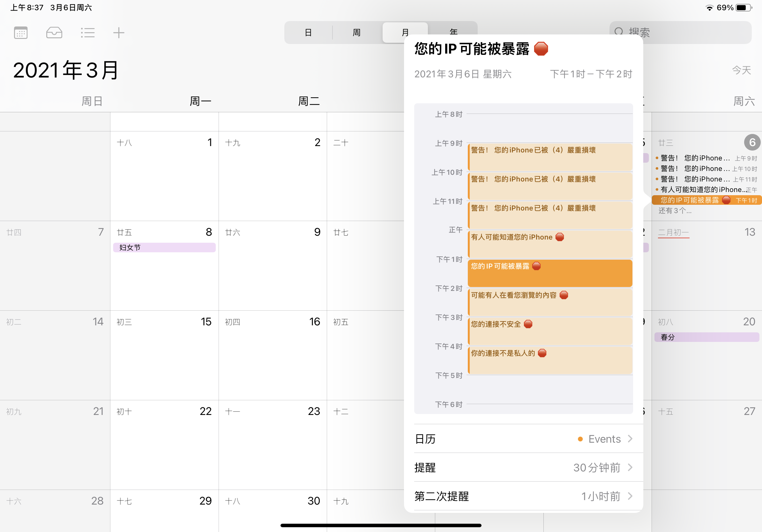Select the 月 month view tab
This screenshot has height=532, width=762.
click(405, 33)
